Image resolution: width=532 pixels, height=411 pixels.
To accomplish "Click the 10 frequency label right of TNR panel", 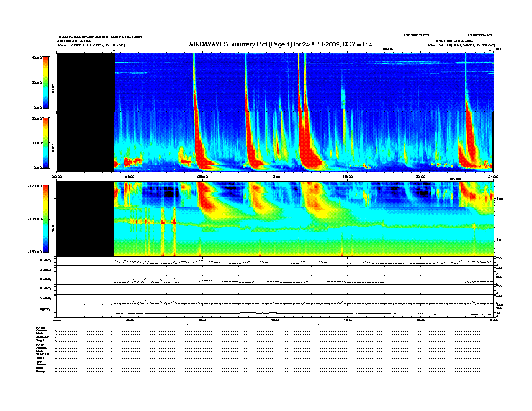I will point(499,240).
